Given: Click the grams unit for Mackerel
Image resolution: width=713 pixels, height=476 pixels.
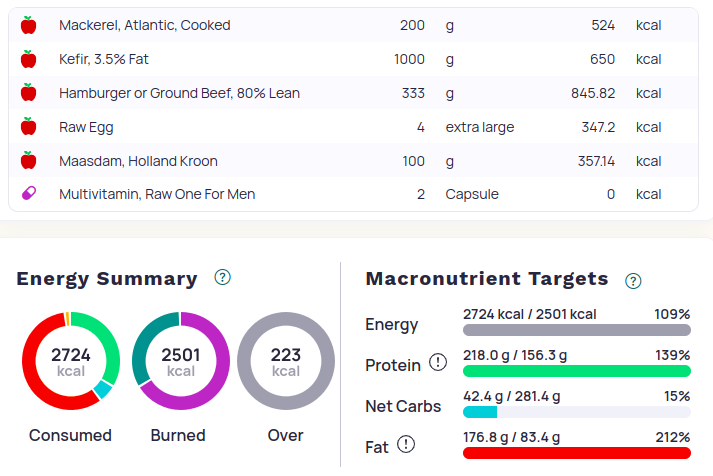Looking at the screenshot, I should [x=450, y=25].
